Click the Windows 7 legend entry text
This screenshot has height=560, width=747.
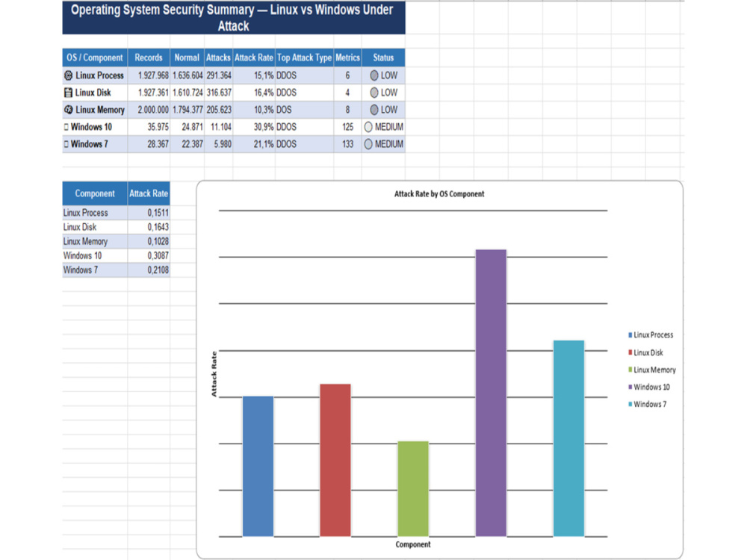650,404
